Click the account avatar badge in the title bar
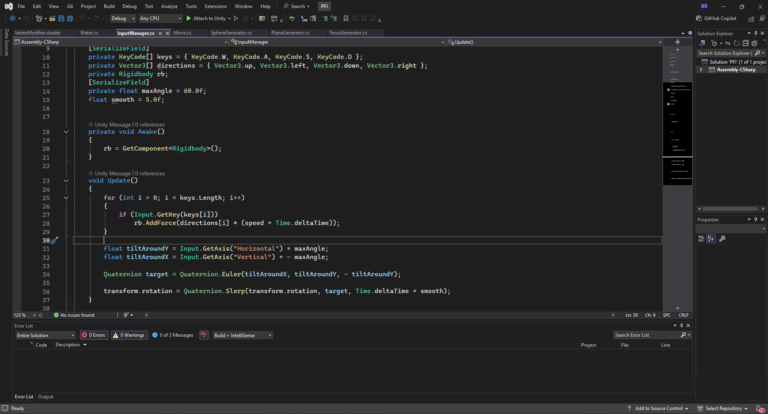The width and height of the screenshot is (768, 414). pyautogui.click(x=704, y=6)
